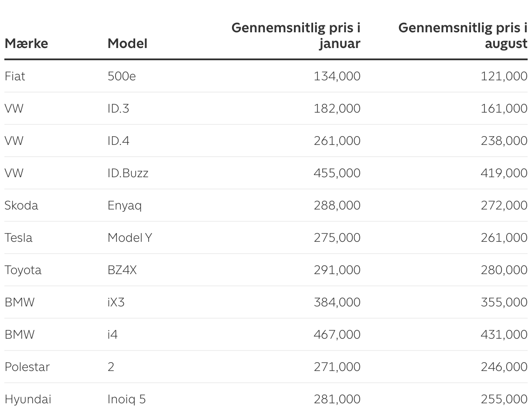The image size is (532, 419).
Task: Select the Polestar brand cell
Action: click(x=27, y=367)
